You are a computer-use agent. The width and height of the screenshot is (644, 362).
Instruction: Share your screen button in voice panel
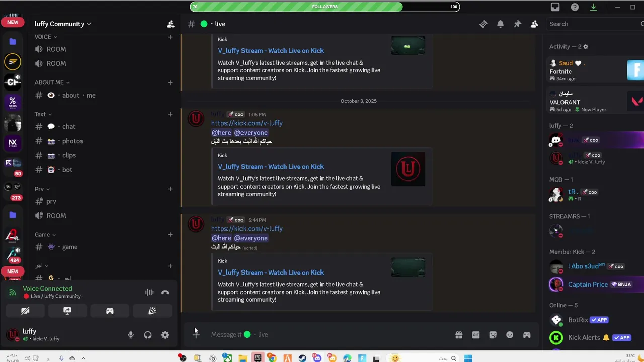coord(67,311)
